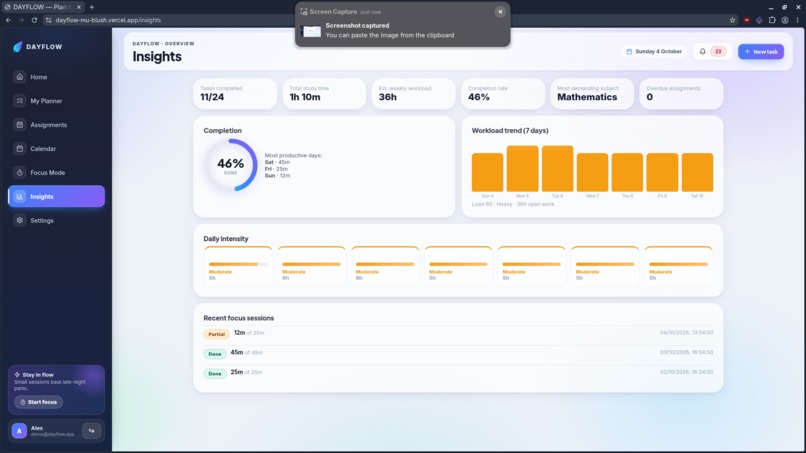Screen dimensions: 806x453
Task: Click the 'Sat · 45m' productive day line
Action: [277, 162]
